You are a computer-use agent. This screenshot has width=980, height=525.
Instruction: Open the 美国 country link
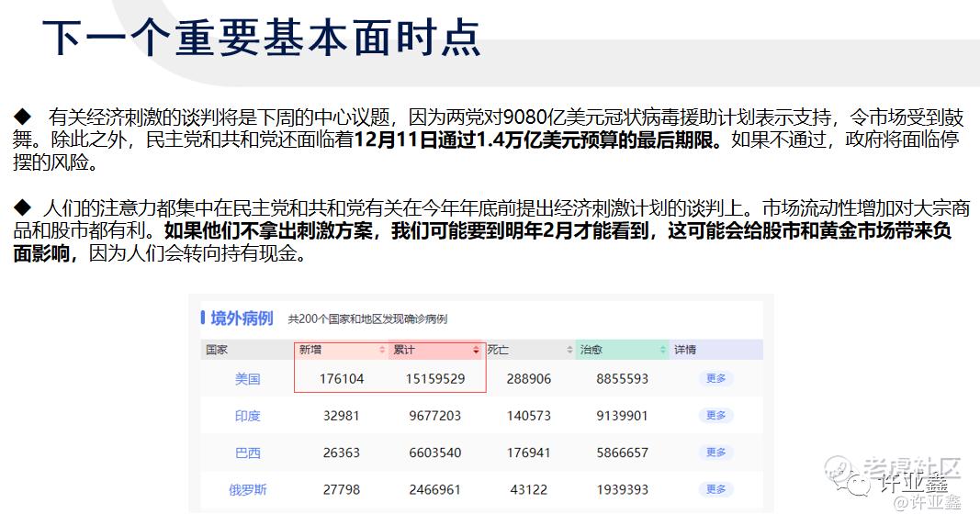click(x=247, y=379)
